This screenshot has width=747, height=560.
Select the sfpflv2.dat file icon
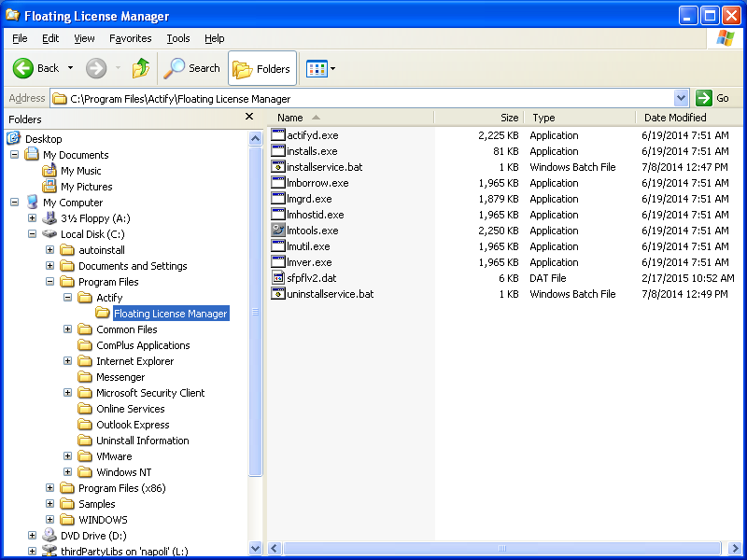pyautogui.click(x=278, y=278)
